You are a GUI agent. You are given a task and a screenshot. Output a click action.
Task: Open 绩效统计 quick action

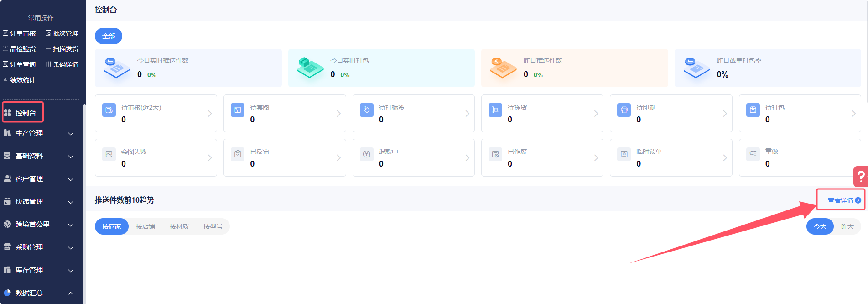[19, 80]
